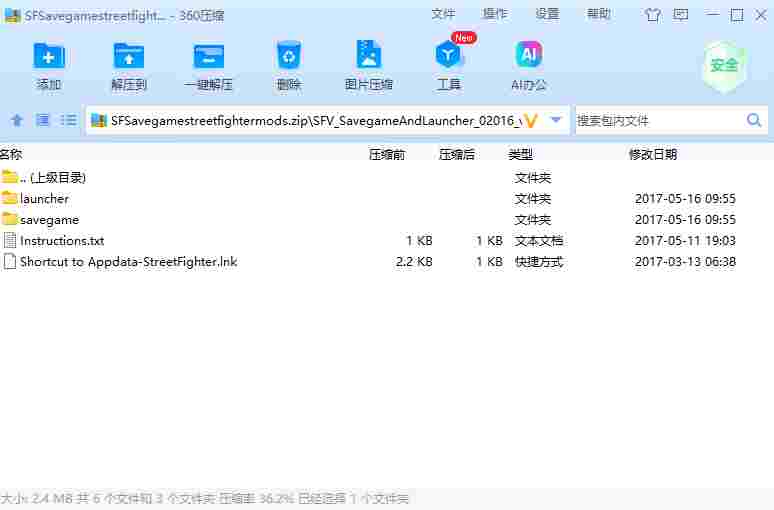Click the '2.2 KB' size cell
This screenshot has height=510, width=774.
click(x=414, y=262)
